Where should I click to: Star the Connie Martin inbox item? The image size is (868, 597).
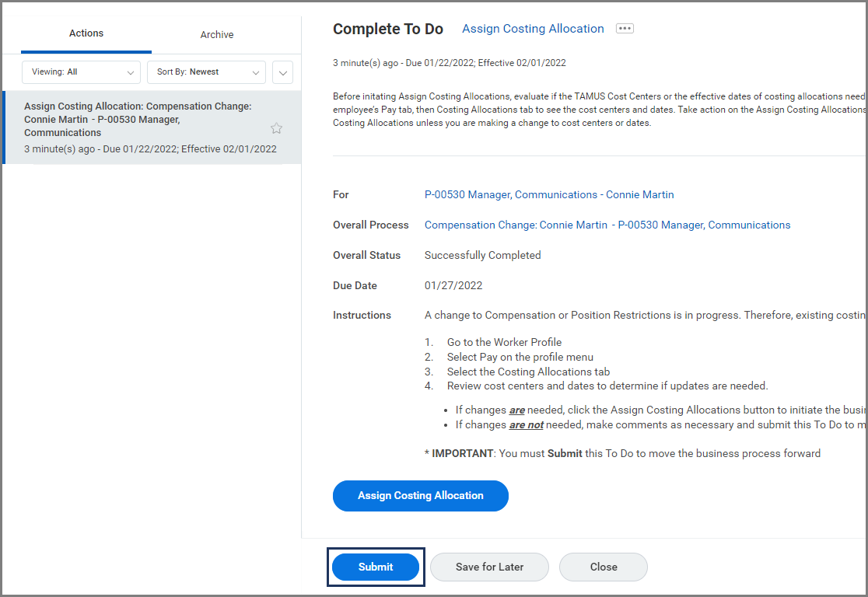click(276, 128)
